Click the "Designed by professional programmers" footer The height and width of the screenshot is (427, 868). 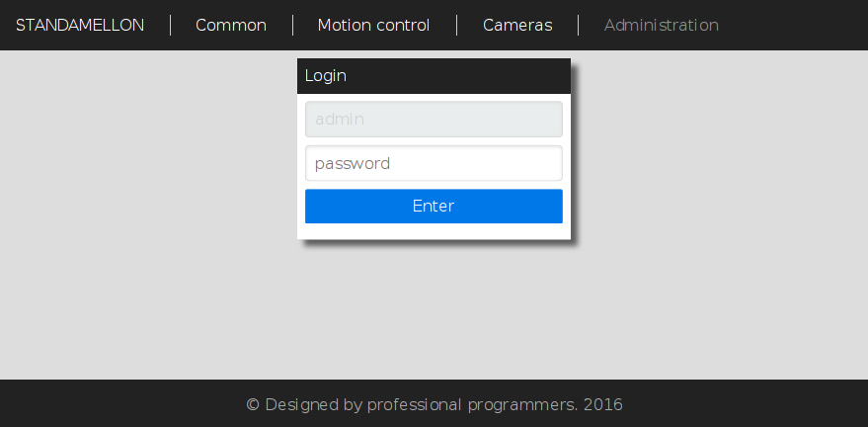tap(434, 404)
